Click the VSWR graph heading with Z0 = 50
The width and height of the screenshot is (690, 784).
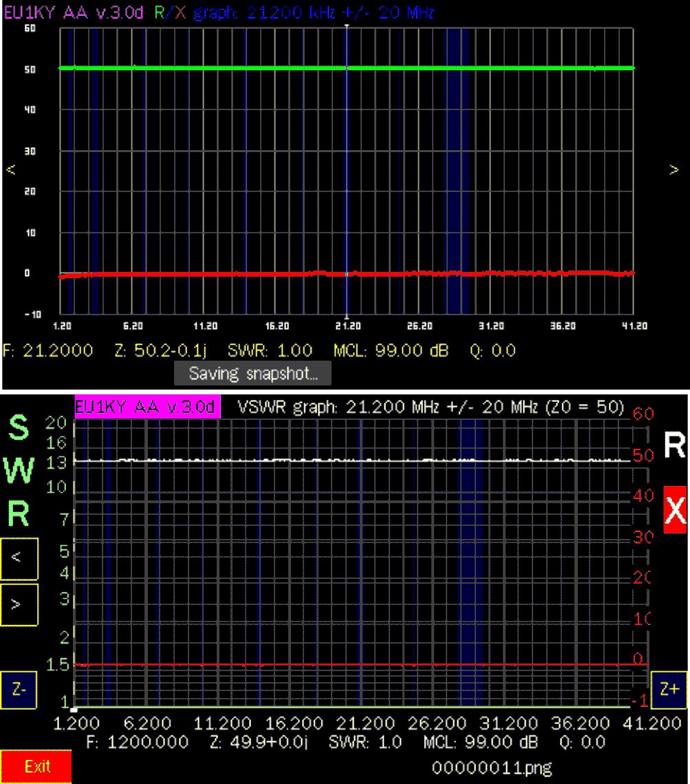click(430, 406)
